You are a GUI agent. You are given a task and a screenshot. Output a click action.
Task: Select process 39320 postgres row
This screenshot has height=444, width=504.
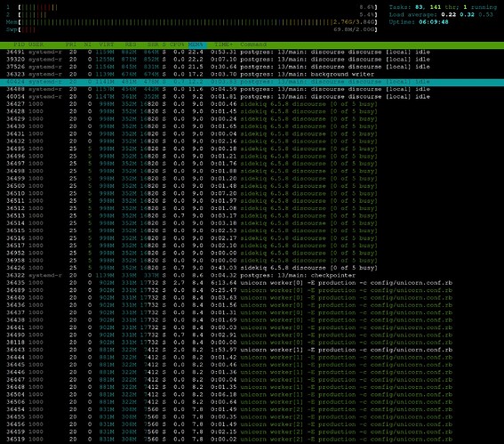pyautogui.click(x=252, y=60)
